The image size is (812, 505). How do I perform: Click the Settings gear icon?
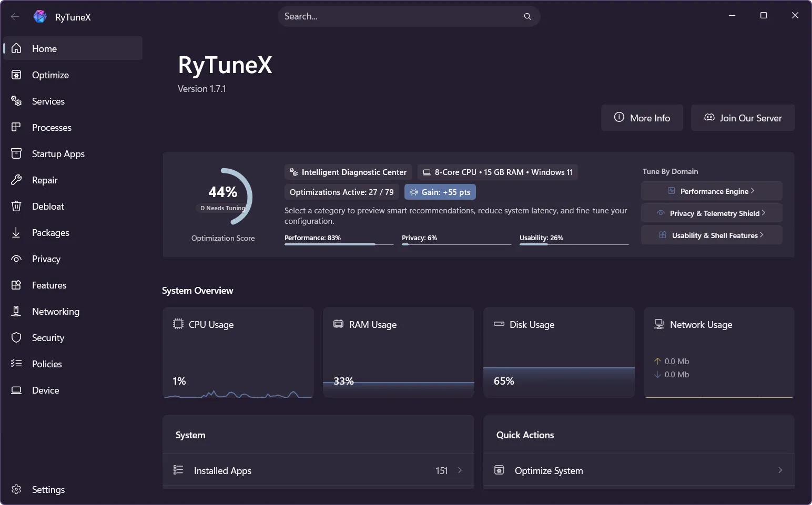tap(16, 489)
